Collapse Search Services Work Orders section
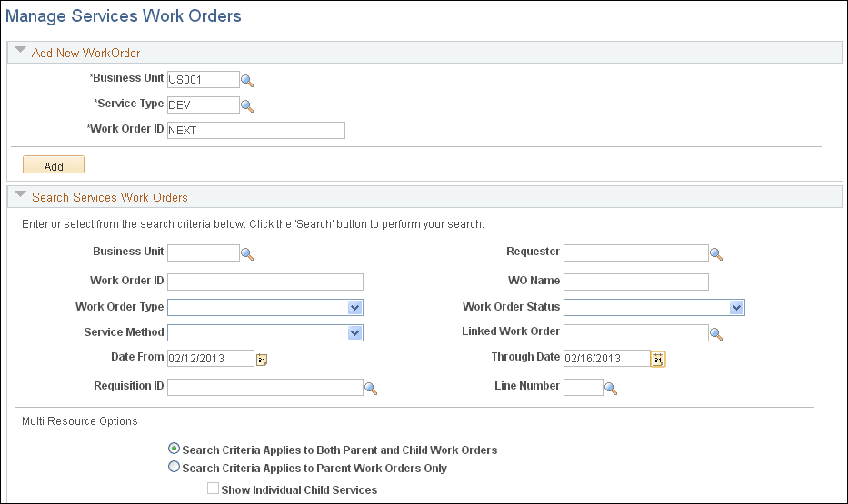 tap(21, 194)
